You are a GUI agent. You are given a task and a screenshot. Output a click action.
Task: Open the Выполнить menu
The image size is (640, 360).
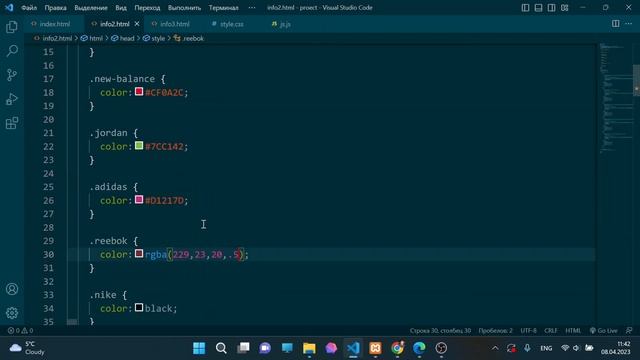coord(184,8)
